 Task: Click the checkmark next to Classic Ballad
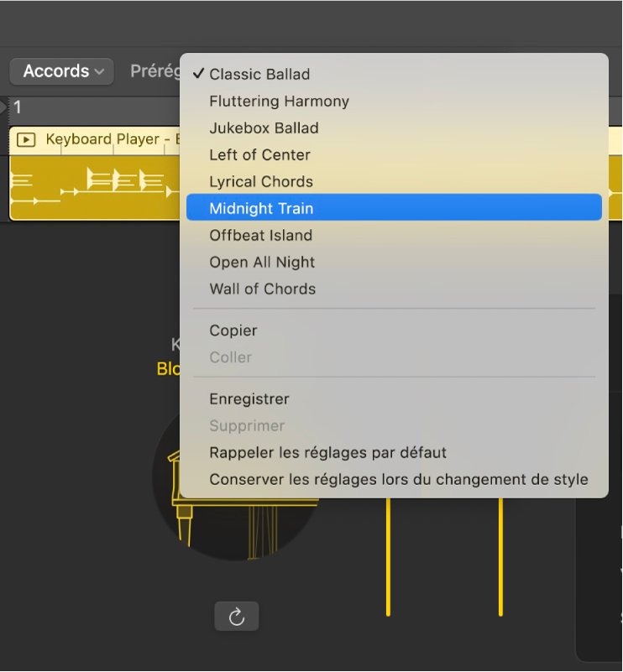click(198, 74)
